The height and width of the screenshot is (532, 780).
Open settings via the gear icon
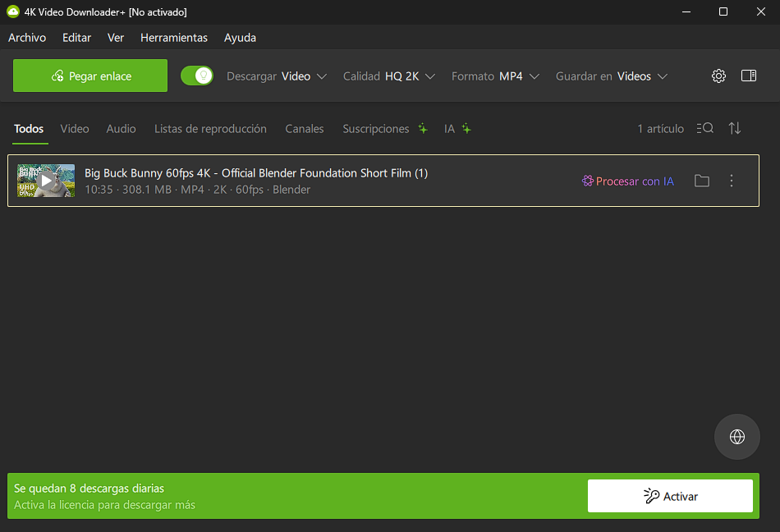pyautogui.click(x=718, y=76)
